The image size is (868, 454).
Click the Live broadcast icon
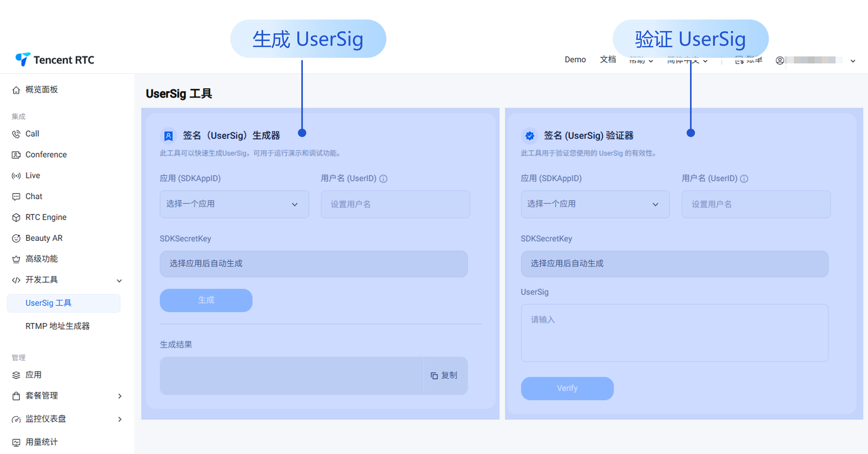(x=16, y=176)
